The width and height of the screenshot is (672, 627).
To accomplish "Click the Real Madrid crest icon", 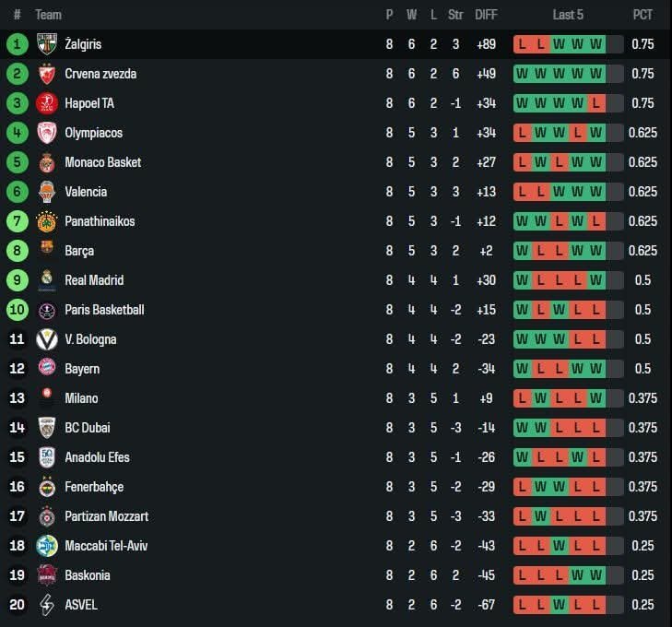I will [47, 280].
